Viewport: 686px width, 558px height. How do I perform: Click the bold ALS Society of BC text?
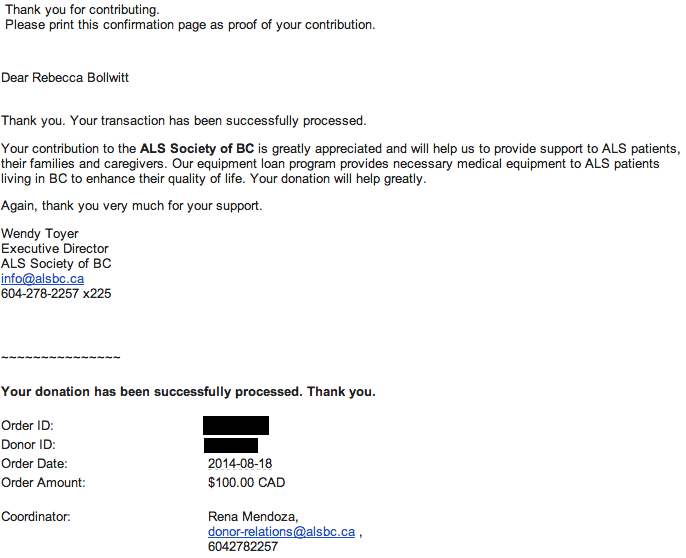(197, 149)
